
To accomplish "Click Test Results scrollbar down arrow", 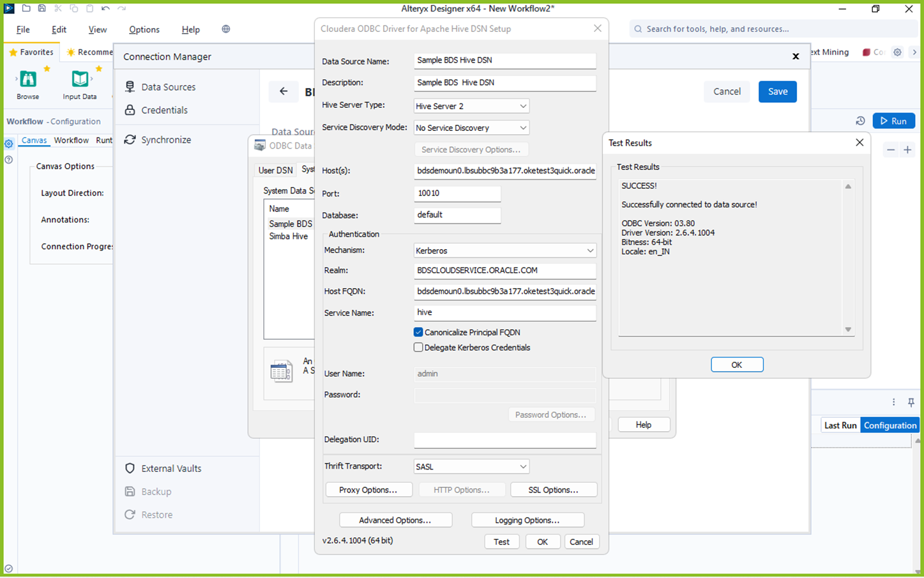I will click(x=848, y=330).
